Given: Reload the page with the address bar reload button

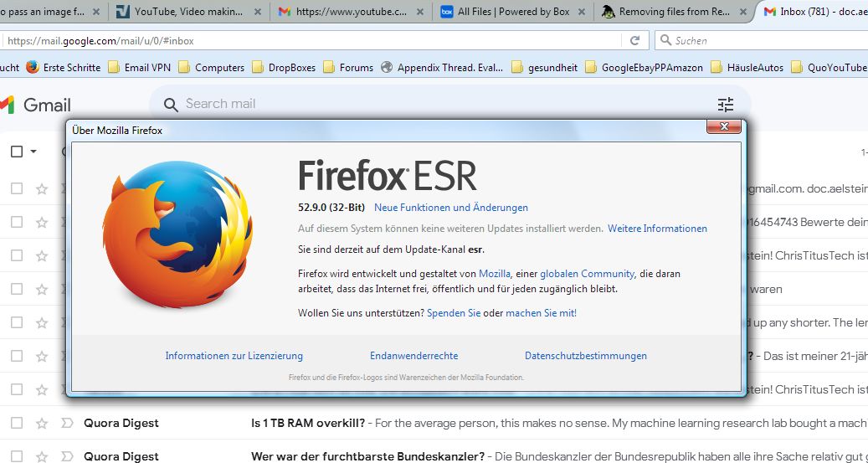Looking at the screenshot, I should click(635, 40).
